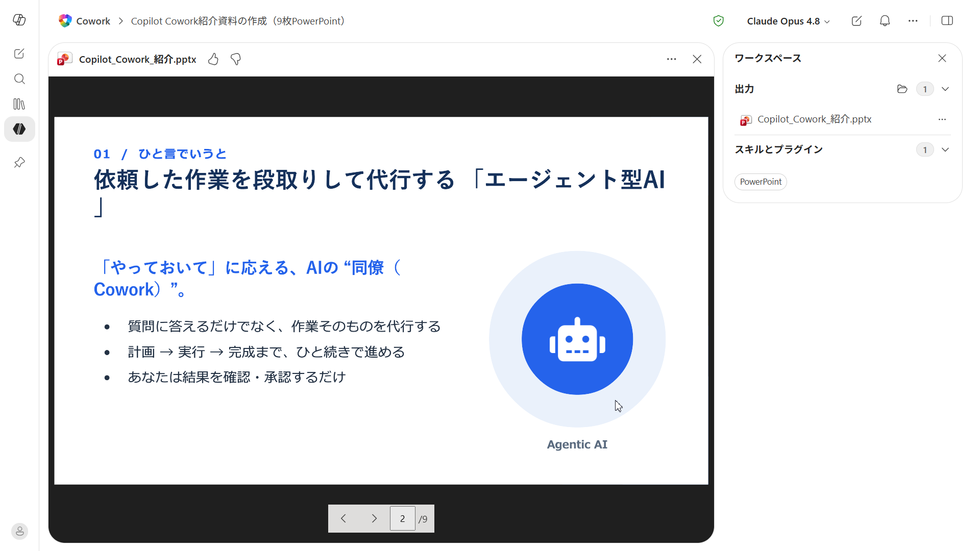Close the workspace panel
The width and height of the screenshot is (980, 551).
click(x=942, y=58)
